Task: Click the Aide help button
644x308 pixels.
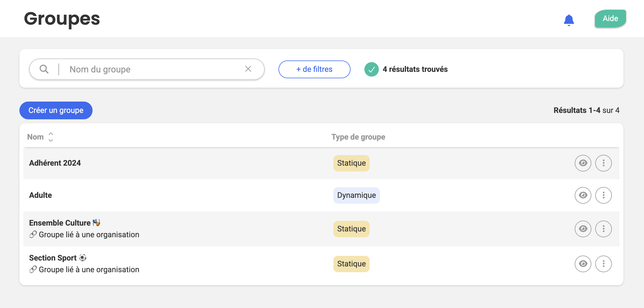Action: point(610,19)
